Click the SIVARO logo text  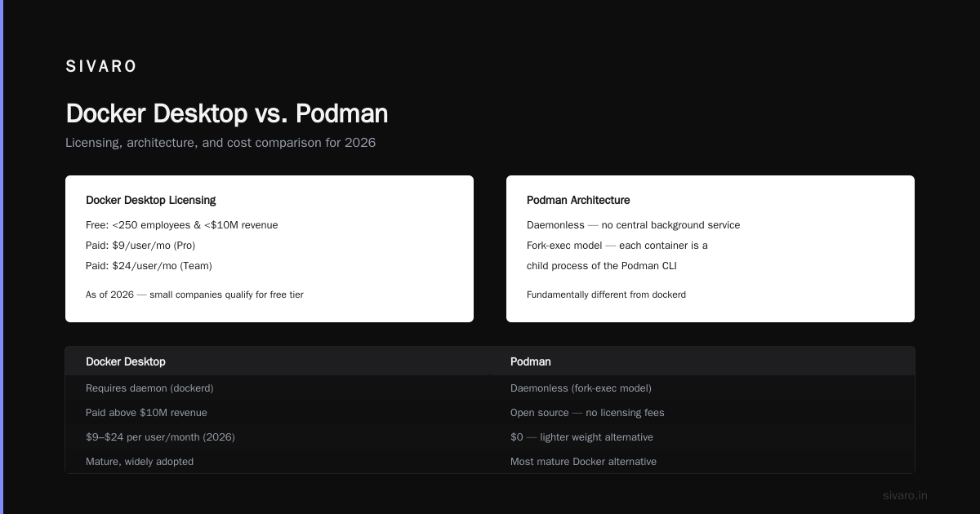coord(101,67)
